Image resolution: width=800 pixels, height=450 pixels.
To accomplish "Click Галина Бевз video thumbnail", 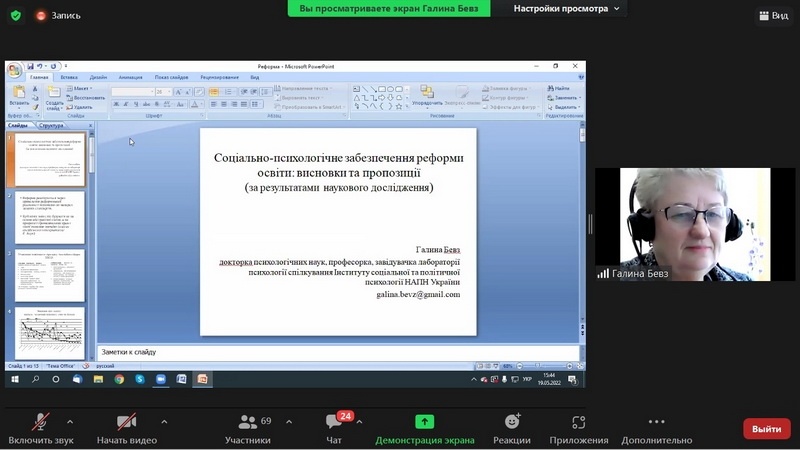I will [x=695, y=224].
